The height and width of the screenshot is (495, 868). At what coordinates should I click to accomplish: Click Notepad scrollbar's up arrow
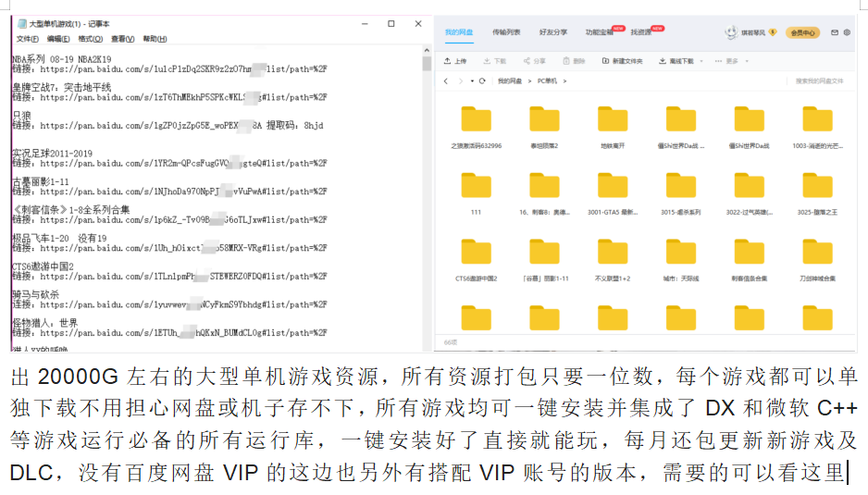click(427, 50)
